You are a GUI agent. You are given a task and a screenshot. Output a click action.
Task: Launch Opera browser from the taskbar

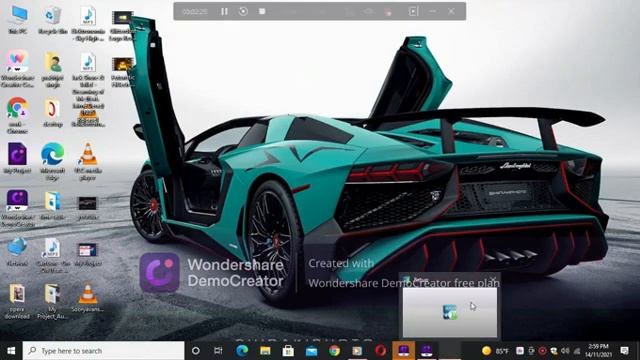click(x=380, y=351)
